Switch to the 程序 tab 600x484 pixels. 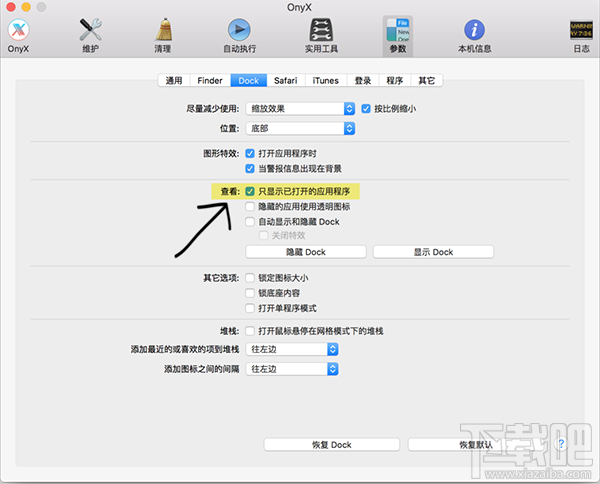(395, 81)
